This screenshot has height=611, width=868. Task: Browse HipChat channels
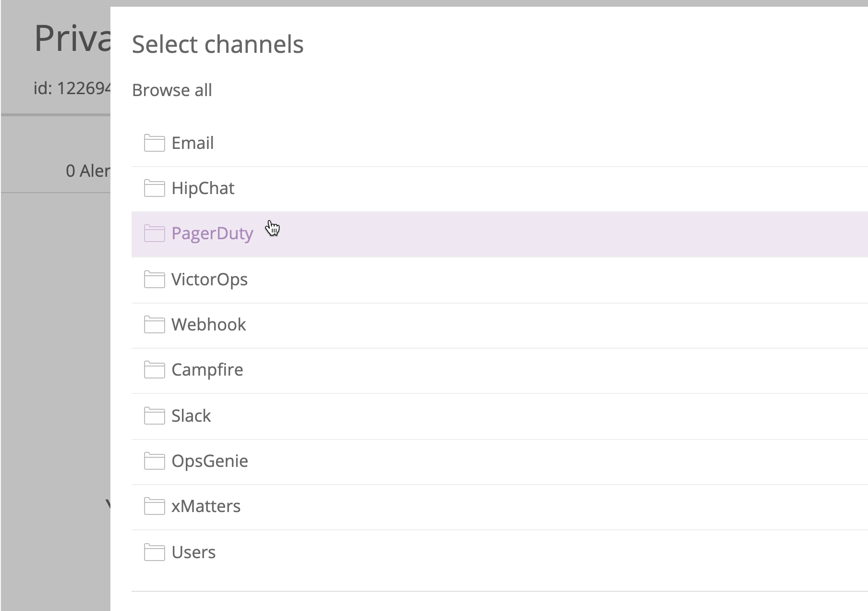[x=499, y=189]
